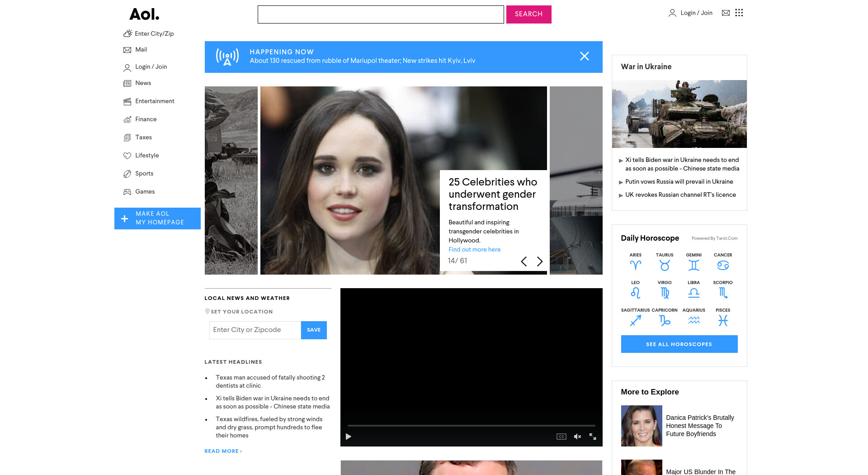
Task: Open the Pisces horoscope icon
Action: [x=723, y=321]
